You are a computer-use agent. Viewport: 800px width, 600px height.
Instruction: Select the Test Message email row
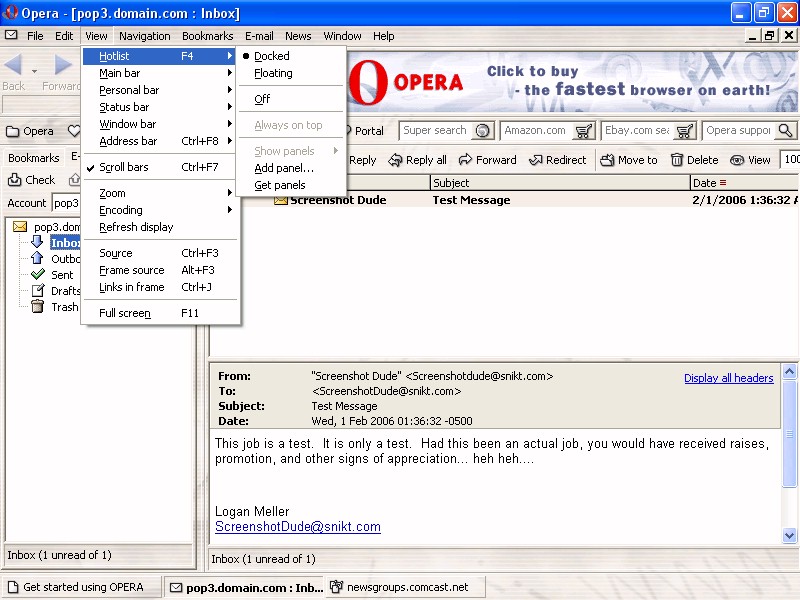(x=504, y=200)
